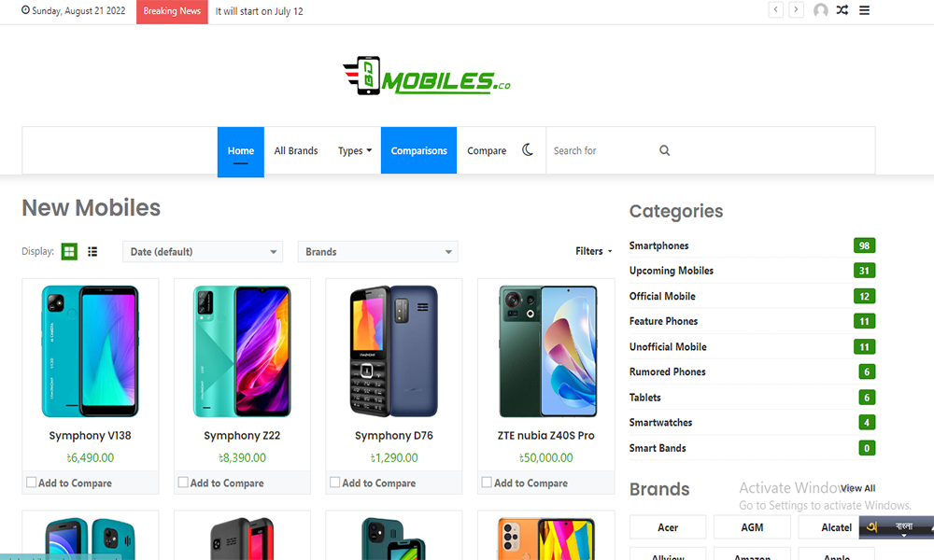This screenshot has width=934, height=560.
Task: Open the Types menu
Action: click(355, 150)
